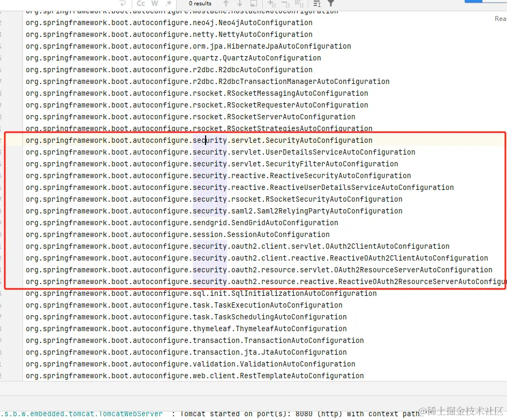Click RSocketServerAutoConfiguration line
Viewport: 507px width, 420px height.
(191, 117)
